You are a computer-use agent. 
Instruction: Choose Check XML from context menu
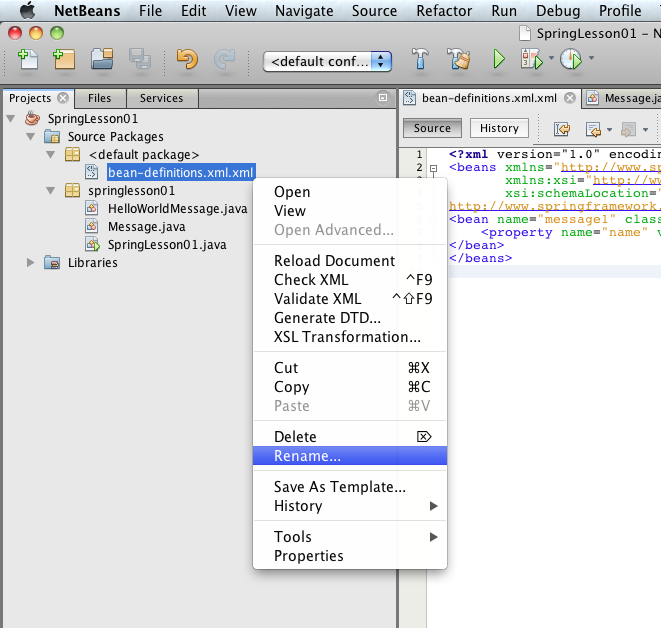(350, 280)
